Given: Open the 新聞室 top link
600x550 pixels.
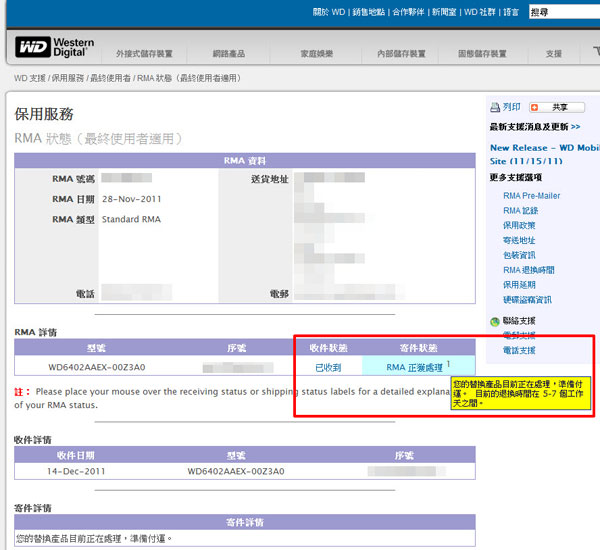Looking at the screenshot, I should tap(444, 12).
